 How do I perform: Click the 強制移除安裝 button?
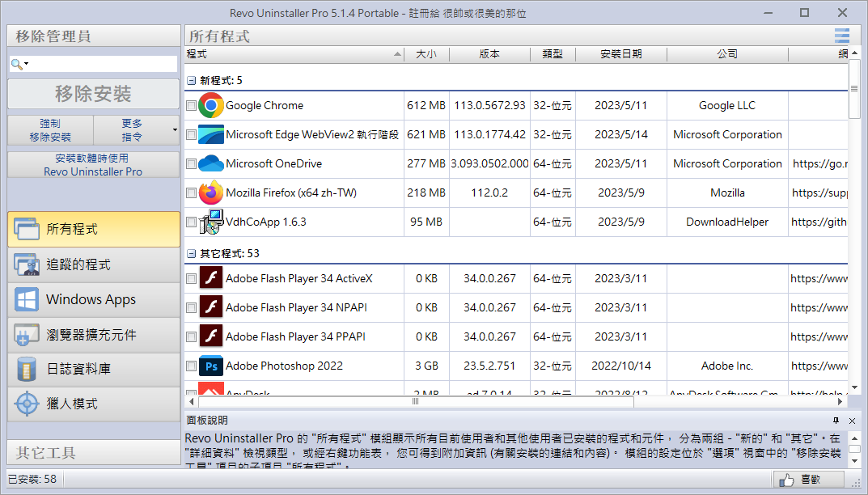[x=50, y=130]
